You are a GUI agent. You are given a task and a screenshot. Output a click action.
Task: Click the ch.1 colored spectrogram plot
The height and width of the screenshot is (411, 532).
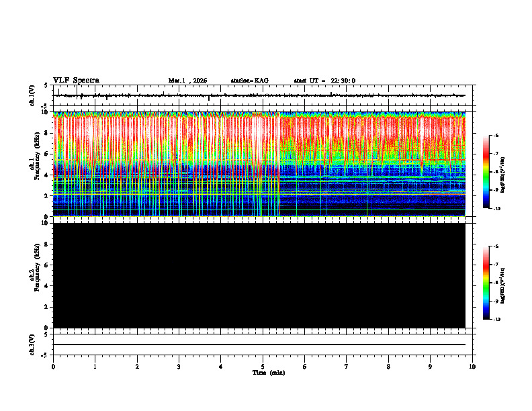pyautogui.click(x=259, y=164)
